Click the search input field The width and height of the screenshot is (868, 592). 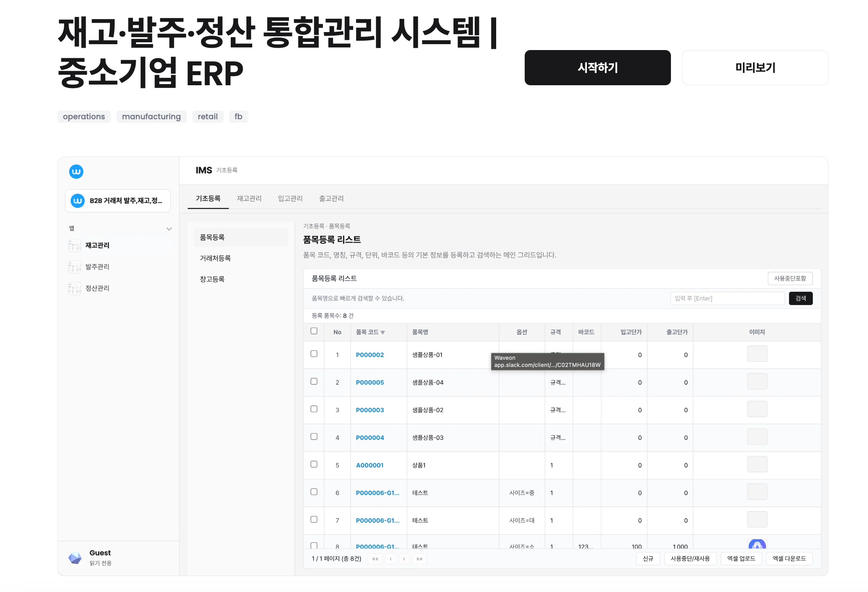point(726,298)
